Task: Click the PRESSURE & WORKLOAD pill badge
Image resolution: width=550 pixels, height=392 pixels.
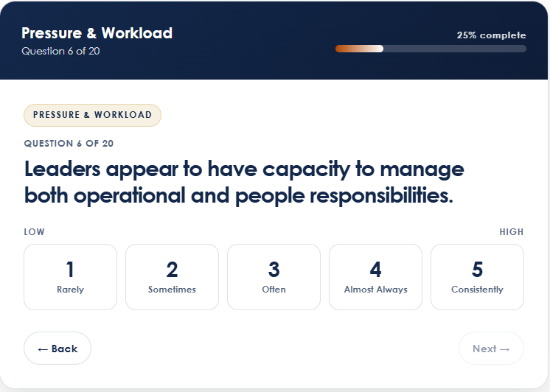Action: tap(92, 115)
